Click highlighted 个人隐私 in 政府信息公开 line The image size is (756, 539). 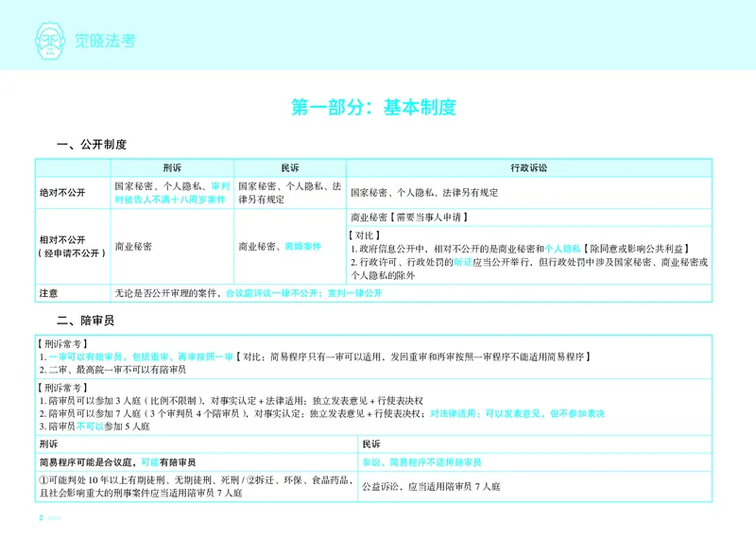point(562,249)
